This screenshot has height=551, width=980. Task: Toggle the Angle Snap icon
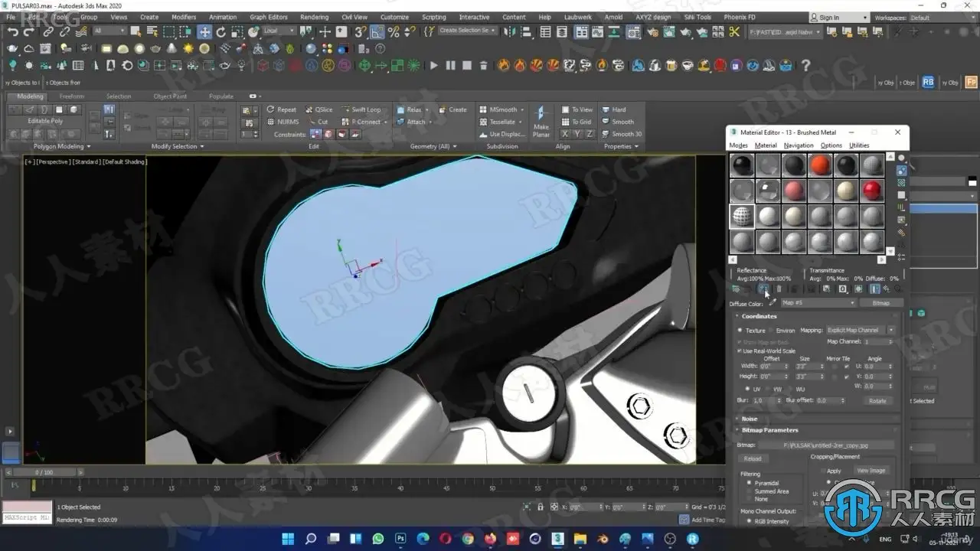click(x=377, y=32)
